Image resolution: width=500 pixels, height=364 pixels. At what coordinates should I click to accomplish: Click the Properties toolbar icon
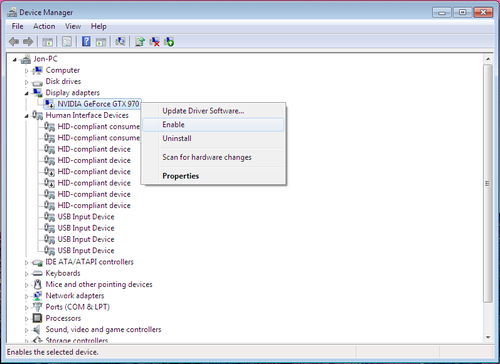[x=67, y=42]
